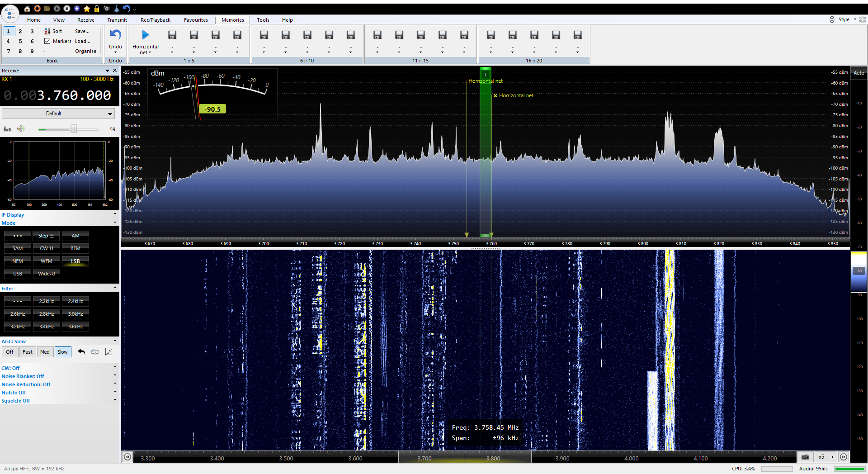Click the star favourites icon in quick toolbar
868x474 pixels.
[x=87, y=9]
